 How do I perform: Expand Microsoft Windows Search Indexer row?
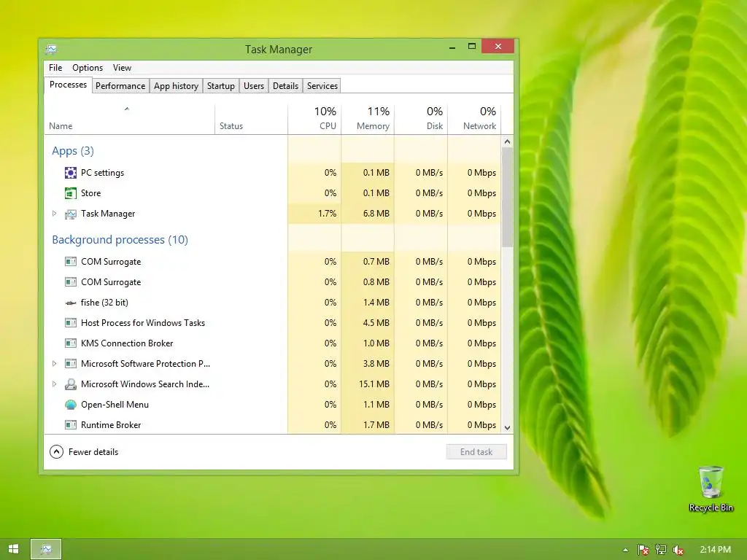point(54,384)
